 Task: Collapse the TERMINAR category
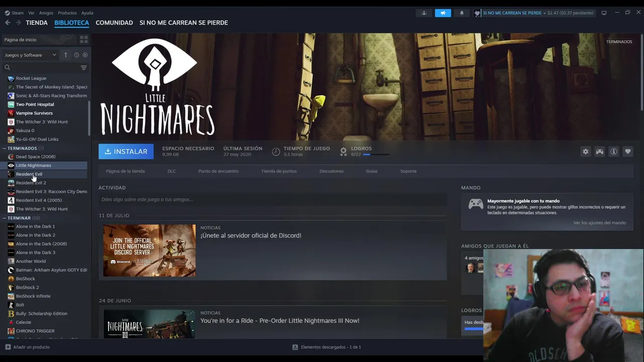click(x=4, y=218)
